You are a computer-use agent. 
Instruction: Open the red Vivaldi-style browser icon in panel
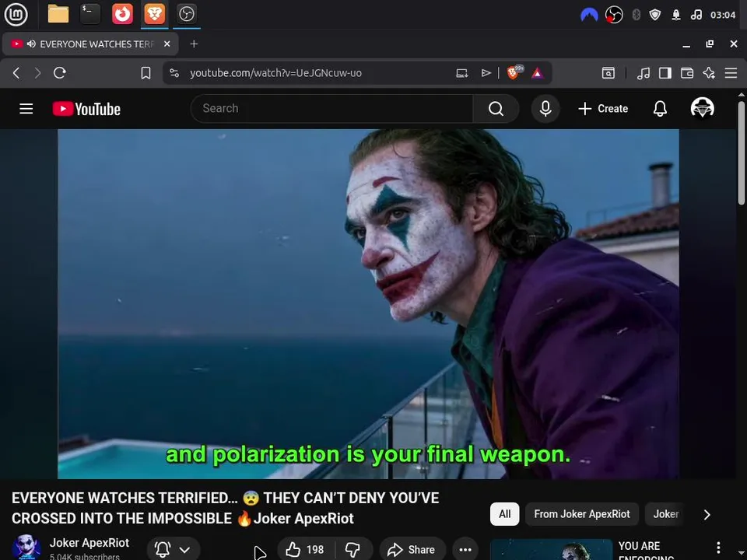coord(122,14)
